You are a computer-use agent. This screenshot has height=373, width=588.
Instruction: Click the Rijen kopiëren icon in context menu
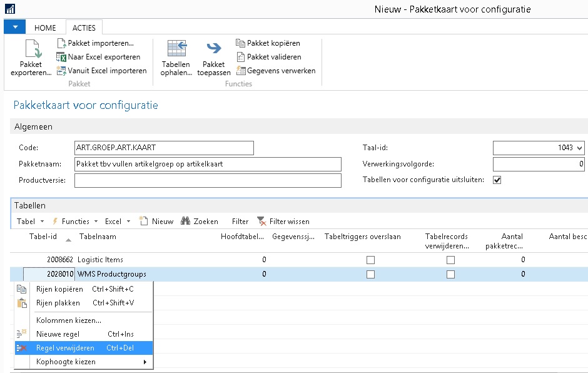click(22, 289)
